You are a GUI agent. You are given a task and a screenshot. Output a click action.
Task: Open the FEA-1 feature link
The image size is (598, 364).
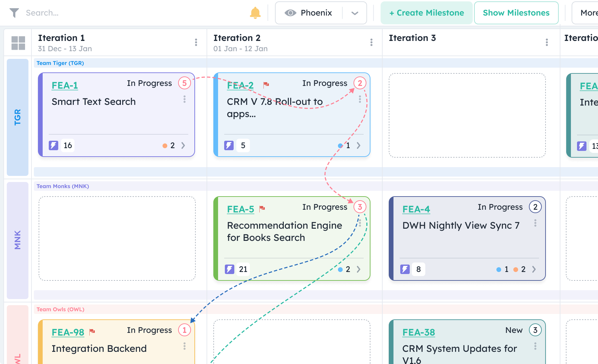pyautogui.click(x=65, y=85)
